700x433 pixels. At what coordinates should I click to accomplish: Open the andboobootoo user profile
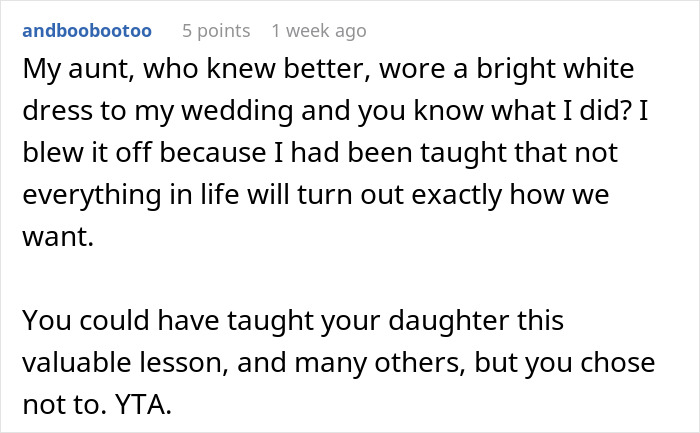86,31
